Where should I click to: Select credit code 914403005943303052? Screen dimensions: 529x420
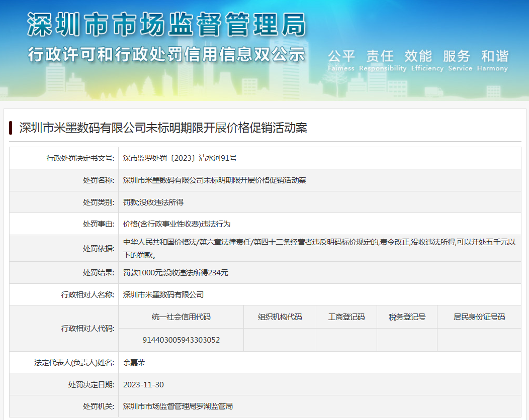pyautogui.click(x=181, y=340)
